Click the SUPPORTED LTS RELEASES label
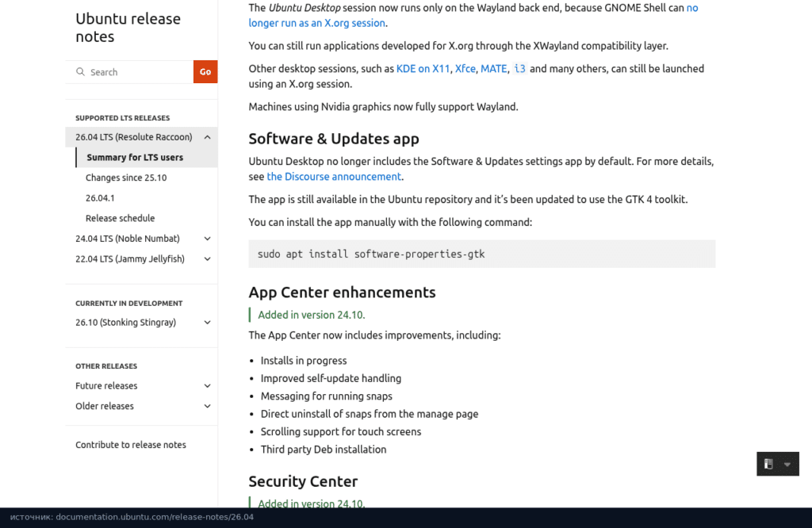Screen dimensions: 812x528 123,118
